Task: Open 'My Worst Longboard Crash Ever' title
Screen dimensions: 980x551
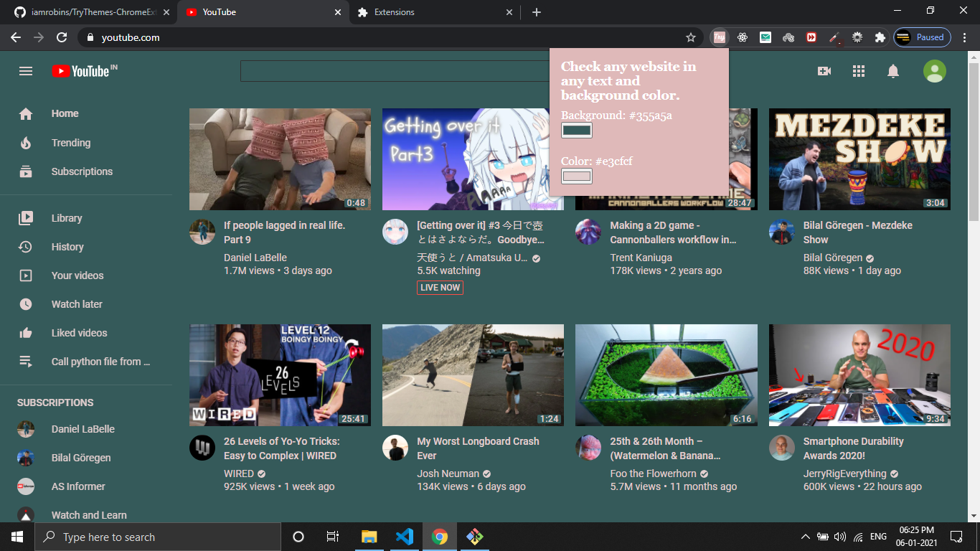Action: (478, 448)
